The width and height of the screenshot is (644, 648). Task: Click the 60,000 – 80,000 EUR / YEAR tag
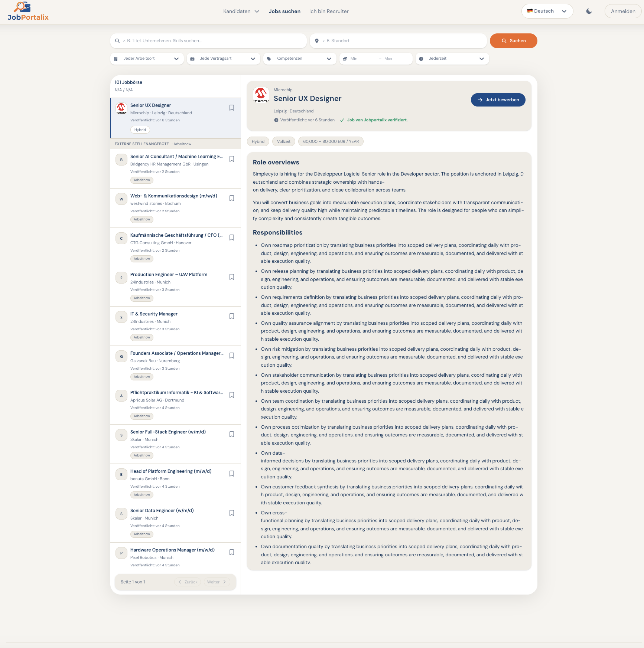331,141
